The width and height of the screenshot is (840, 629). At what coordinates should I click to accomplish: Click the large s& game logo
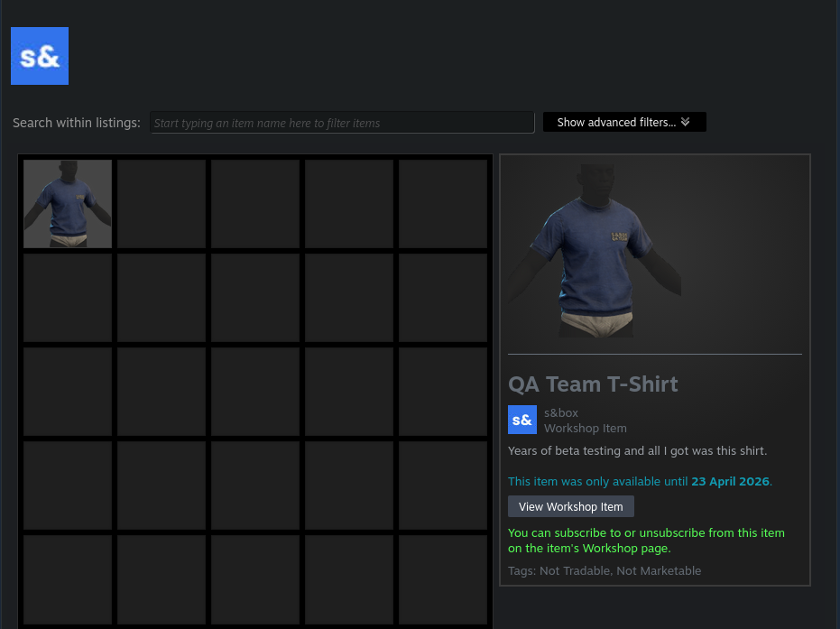pos(40,56)
